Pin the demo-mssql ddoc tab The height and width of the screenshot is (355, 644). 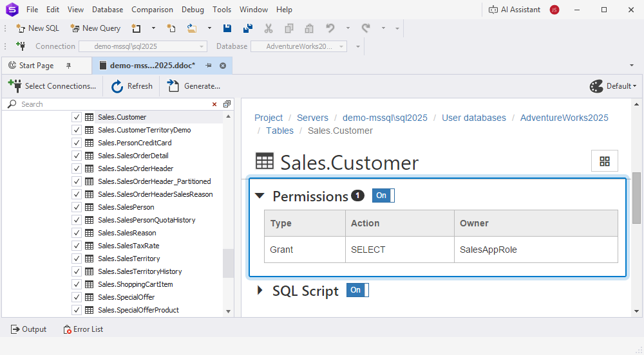209,66
